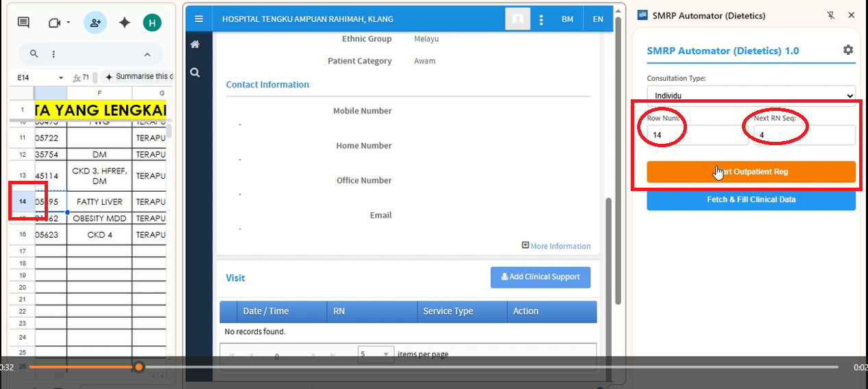Image resolution: width=868 pixels, height=389 pixels.
Task: Open the Sheets three-dot toolbar menu
Action: (x=53, y=53)
